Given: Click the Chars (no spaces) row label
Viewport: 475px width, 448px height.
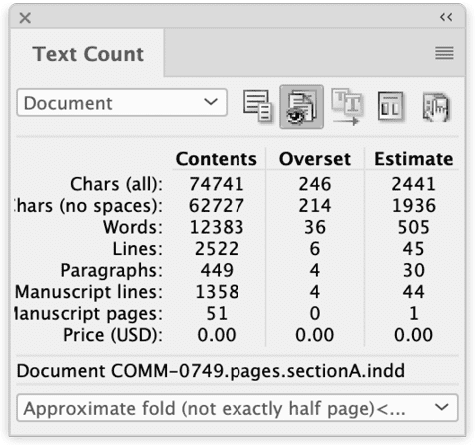Looking at the screenshot, I should click(x=89, y=206).
